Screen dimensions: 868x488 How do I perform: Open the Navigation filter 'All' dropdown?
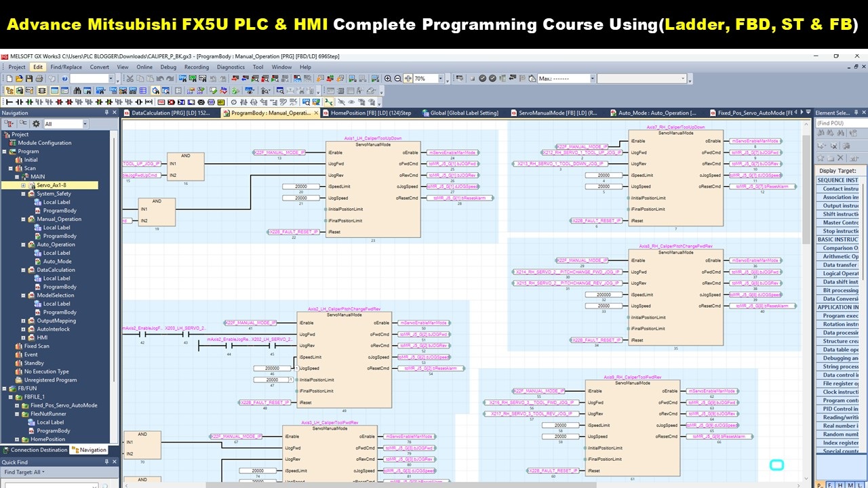pyautogui.click(x=85, y=124)
